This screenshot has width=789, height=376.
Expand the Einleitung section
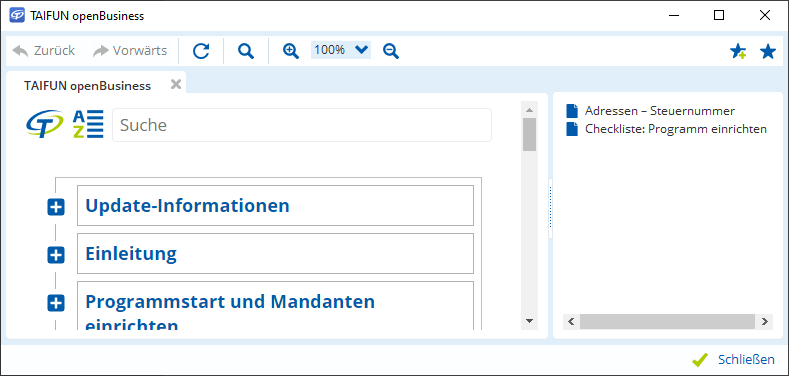[x=56, y=255]
